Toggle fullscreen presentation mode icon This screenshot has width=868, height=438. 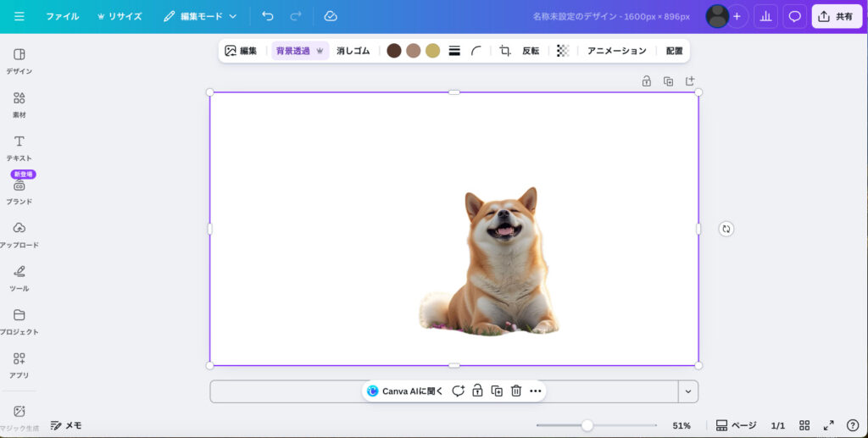(x=829, y=425)
